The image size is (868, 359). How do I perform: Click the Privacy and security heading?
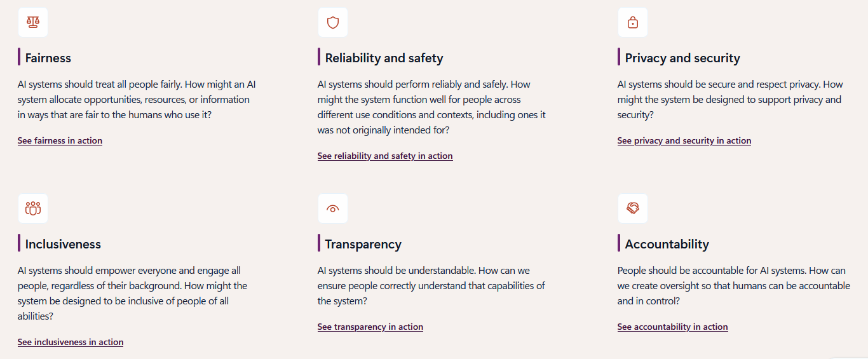click(682, 58)
